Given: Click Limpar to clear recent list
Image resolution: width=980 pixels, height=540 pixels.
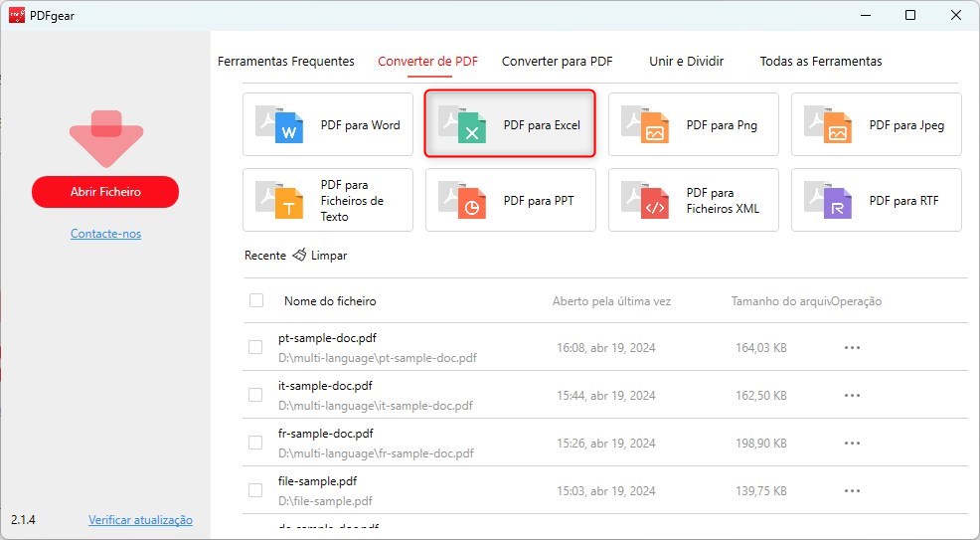Looking at the screenshot, I should pos(329,255).
